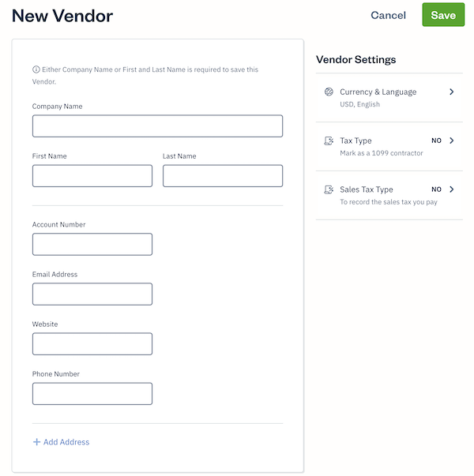Expand Currency & Language settings chevron
Image resolution: width=474 pixels, height=476 pixels.
tap(451, 92)
